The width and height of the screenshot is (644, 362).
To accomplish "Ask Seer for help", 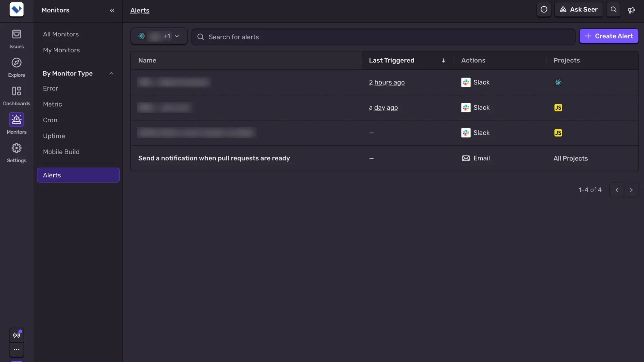I will (x=579, y=9).
